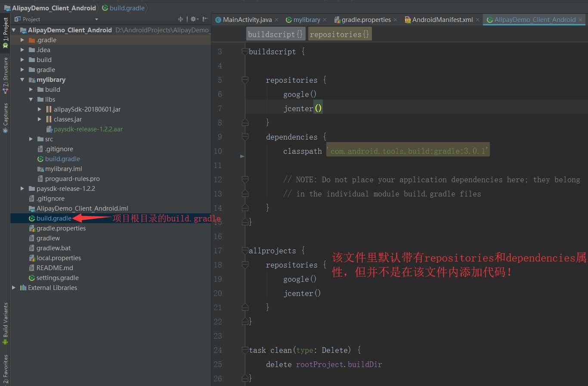The image size is (588, 386).
Task: Click the buildscript{} breadcrumb
Action: (x=275, y=34)
